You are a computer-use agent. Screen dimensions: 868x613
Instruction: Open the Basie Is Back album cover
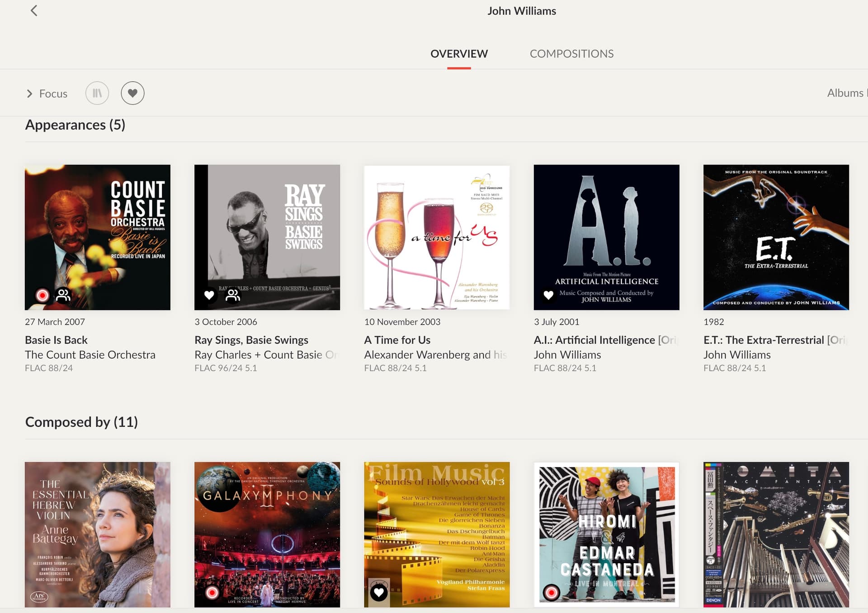pos(98,237)
